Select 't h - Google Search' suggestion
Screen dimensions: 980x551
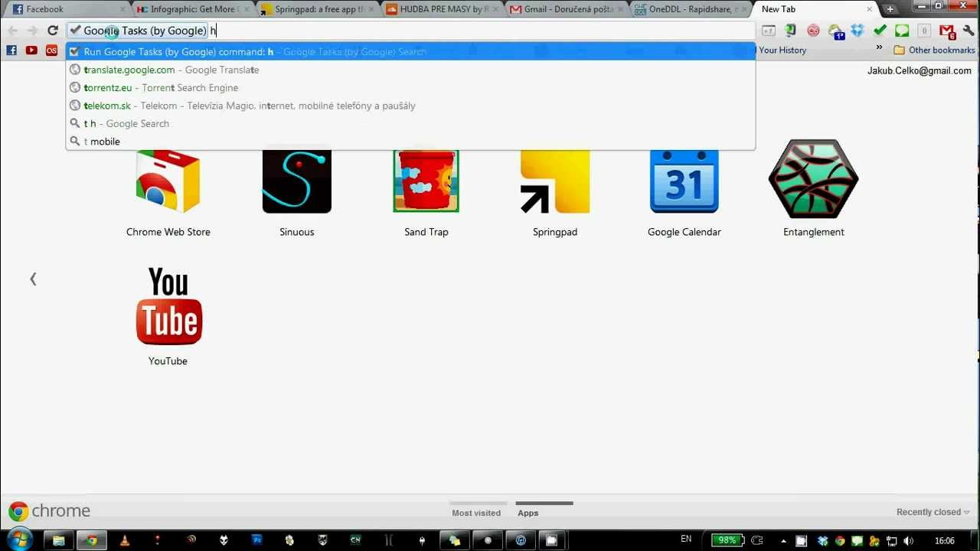(410, 124)
